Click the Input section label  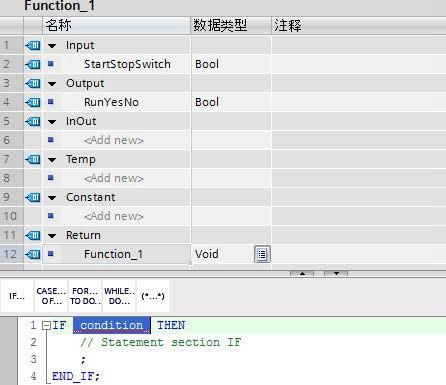(80, 45)
